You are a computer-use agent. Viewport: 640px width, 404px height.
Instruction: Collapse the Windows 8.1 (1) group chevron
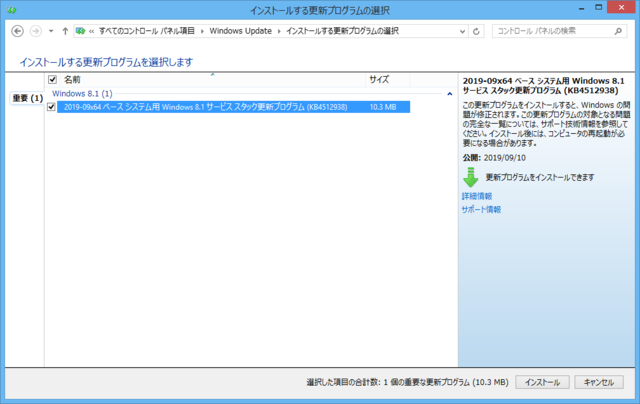point(449,94)
